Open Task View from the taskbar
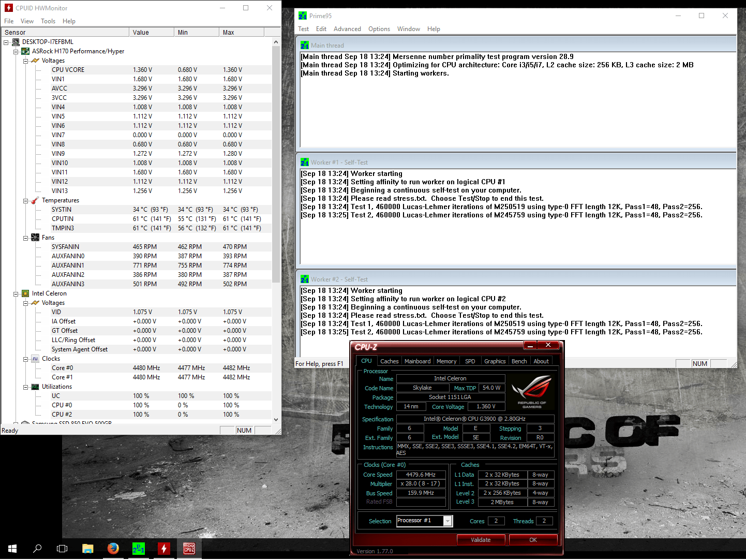Viewport: 746px width, 560px height. click(x=62, y=549)
